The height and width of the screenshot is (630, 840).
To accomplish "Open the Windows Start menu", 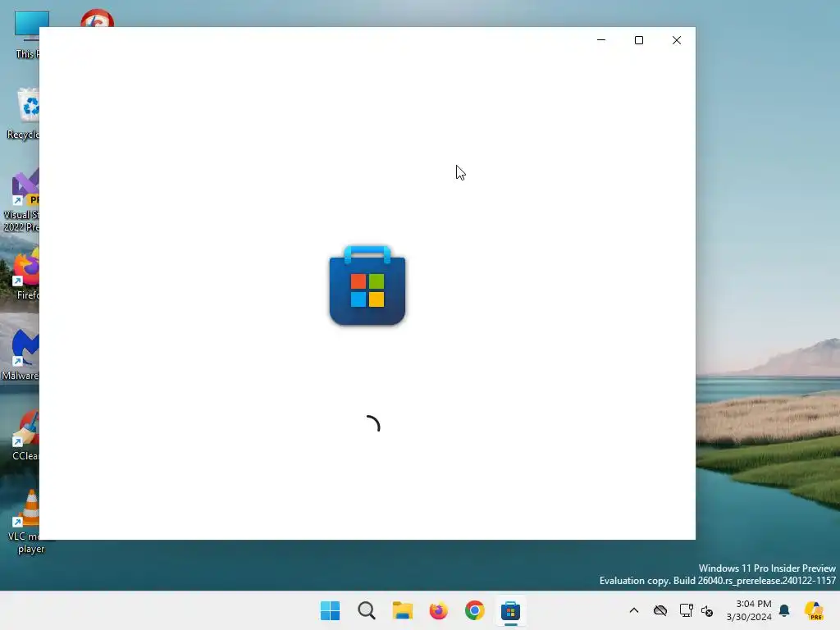I will (x=330, y=610).
